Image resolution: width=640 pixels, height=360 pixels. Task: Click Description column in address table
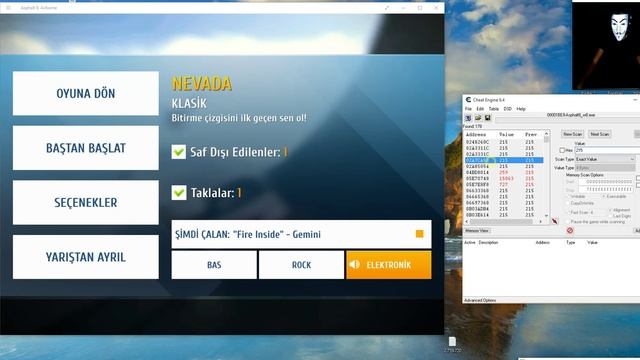[x=488, y=242]
